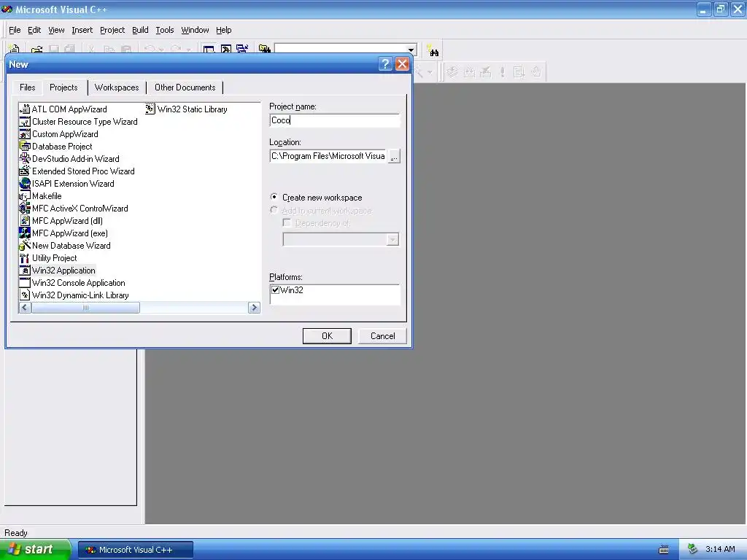Open the Build menu
747x560 pixels.
click(140, 30)
